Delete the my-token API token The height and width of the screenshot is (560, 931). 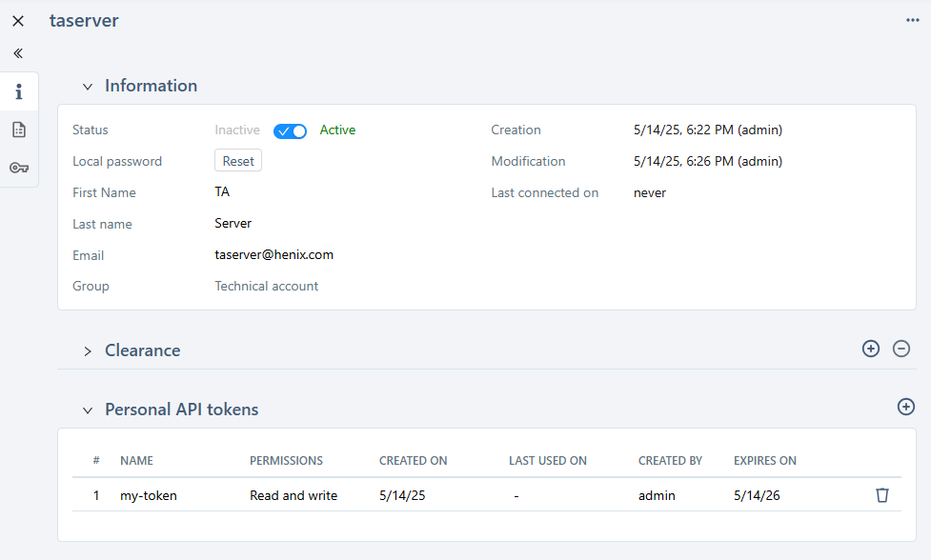click(x=882, y=495)
